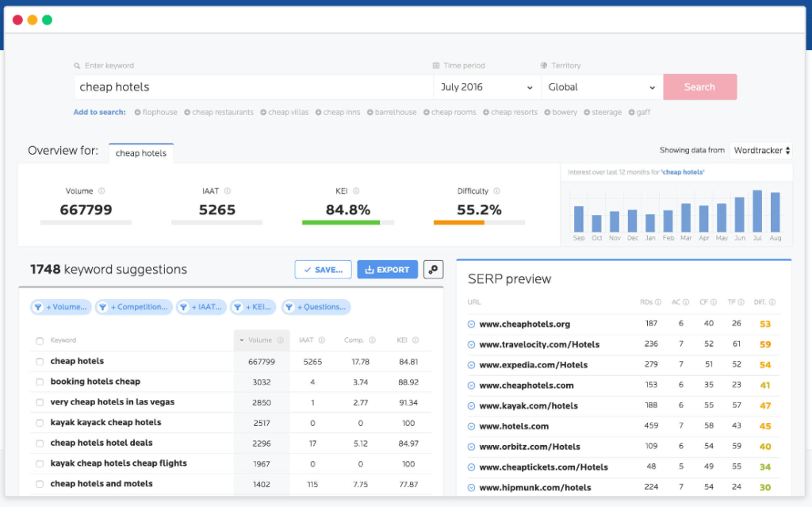Viewport: 812px width, 507px height.
Task: Click the green KEI progress bar
Action: [x=341, y=222]
